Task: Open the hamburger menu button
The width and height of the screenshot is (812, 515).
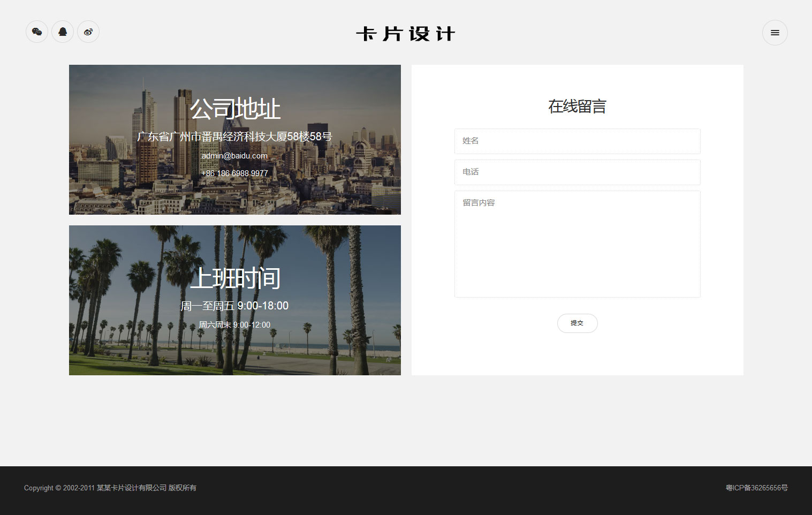Action: pyautogui.click(x=775, y=33)
